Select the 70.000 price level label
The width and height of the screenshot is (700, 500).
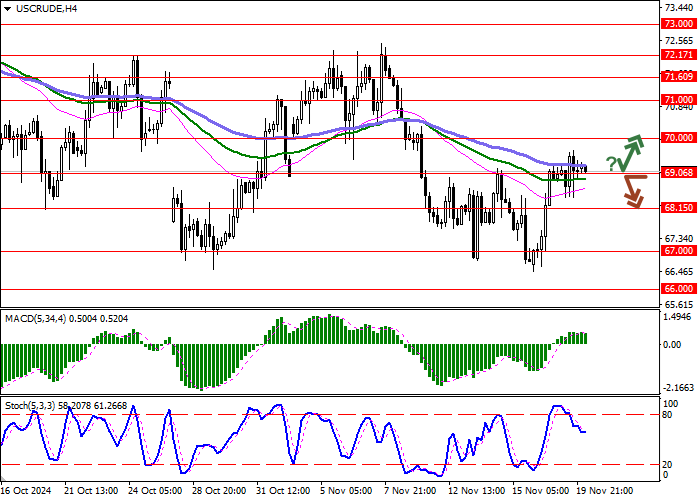coord(679,138)
